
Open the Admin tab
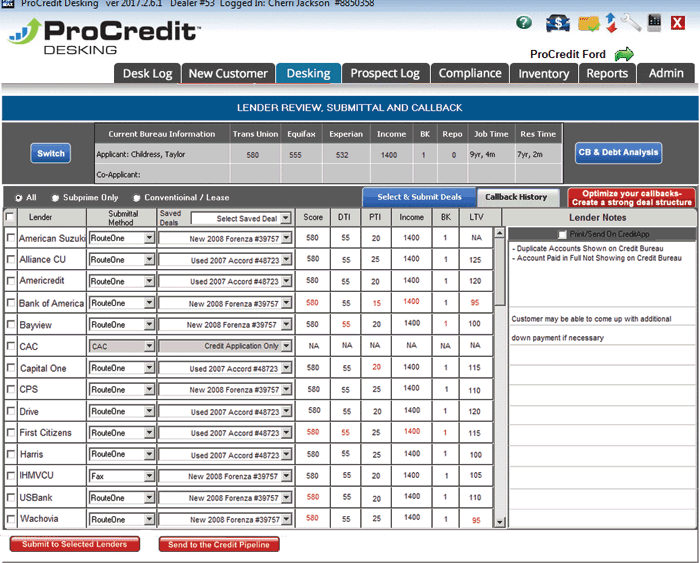[666, 73]
